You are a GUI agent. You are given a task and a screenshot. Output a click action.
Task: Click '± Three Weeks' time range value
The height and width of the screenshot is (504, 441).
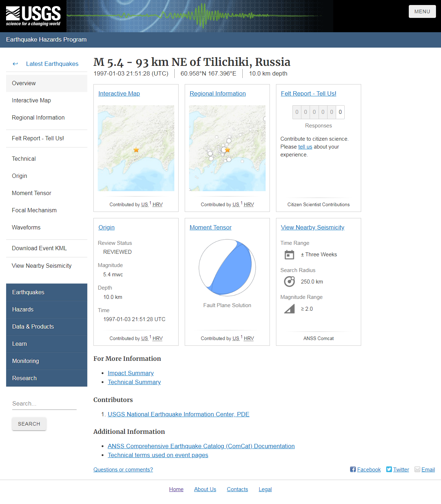point(319,255)
